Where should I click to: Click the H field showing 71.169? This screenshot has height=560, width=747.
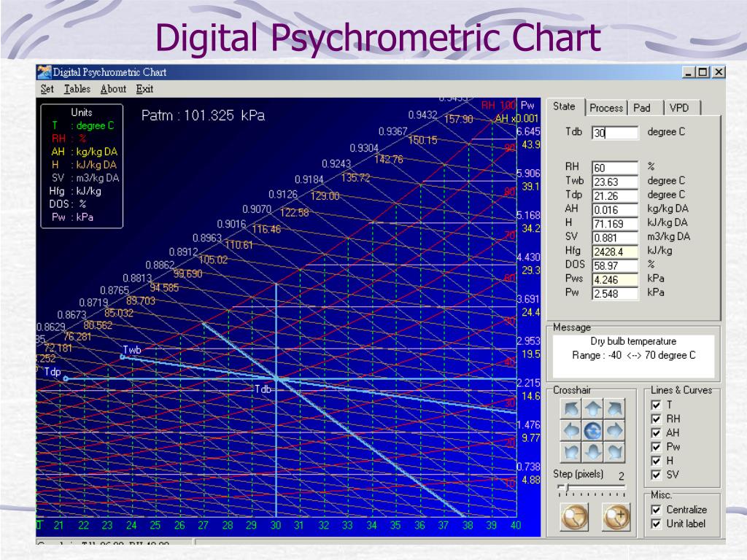(x=615, y=223)
